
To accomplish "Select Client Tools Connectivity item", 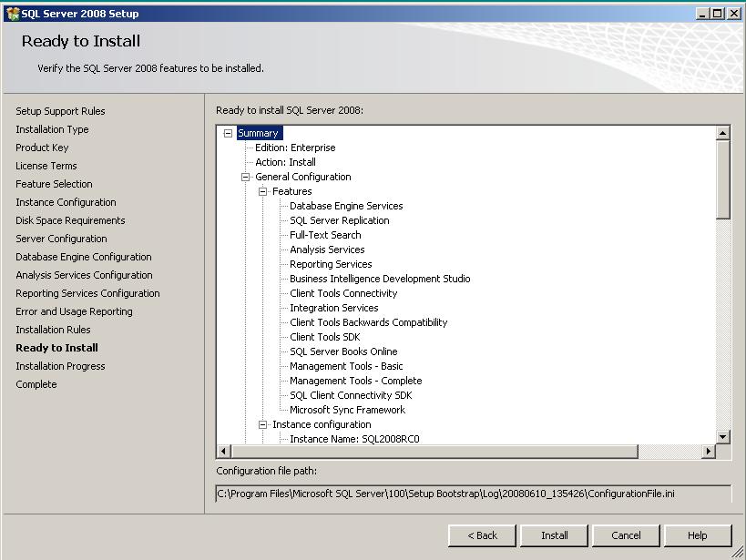I will tap(343, 293).
